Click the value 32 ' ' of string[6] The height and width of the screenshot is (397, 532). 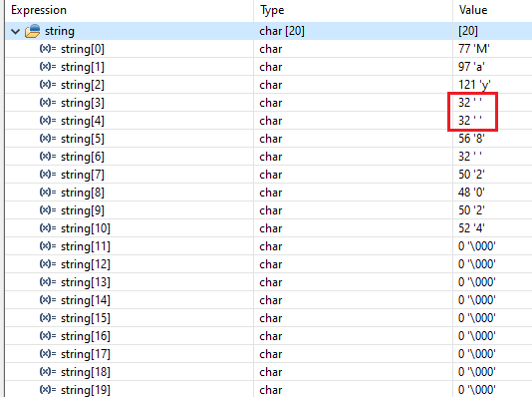(470, 157)
